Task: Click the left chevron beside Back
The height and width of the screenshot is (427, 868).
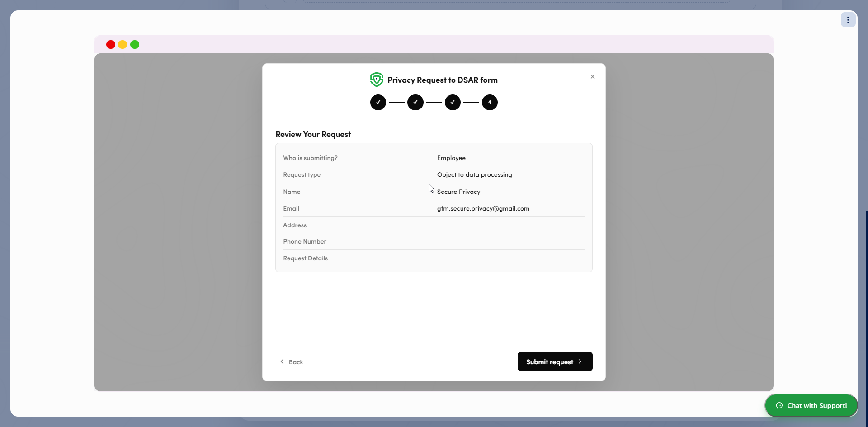Action: (x=282, y=361)
